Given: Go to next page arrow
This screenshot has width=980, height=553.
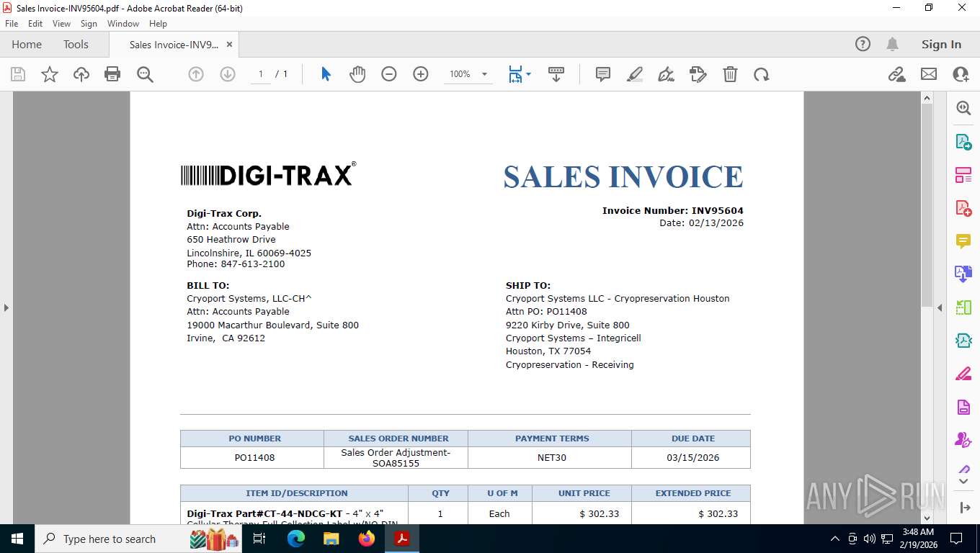Looking at the screenshot, I should [x=228, y=74].
